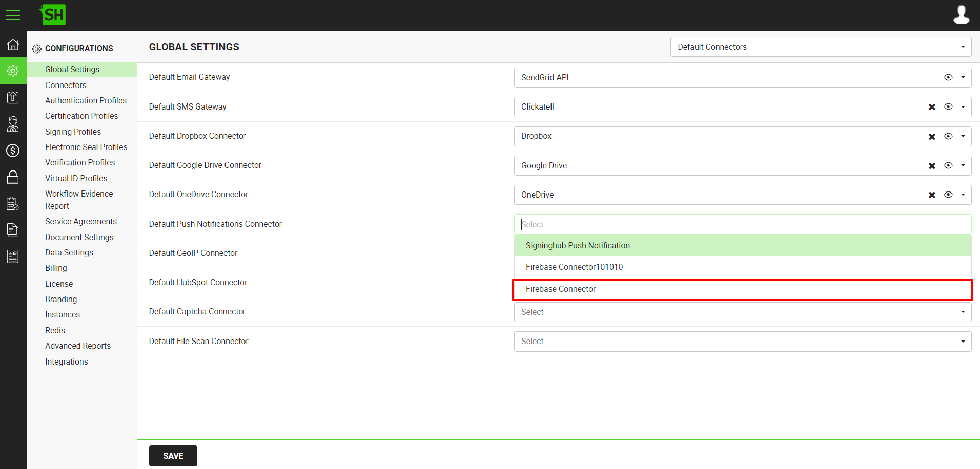The height and width of the screenshot is (469, 980).
Task: Open Instances configuration page
Action: pyautogui.click(x=63, y=314)
